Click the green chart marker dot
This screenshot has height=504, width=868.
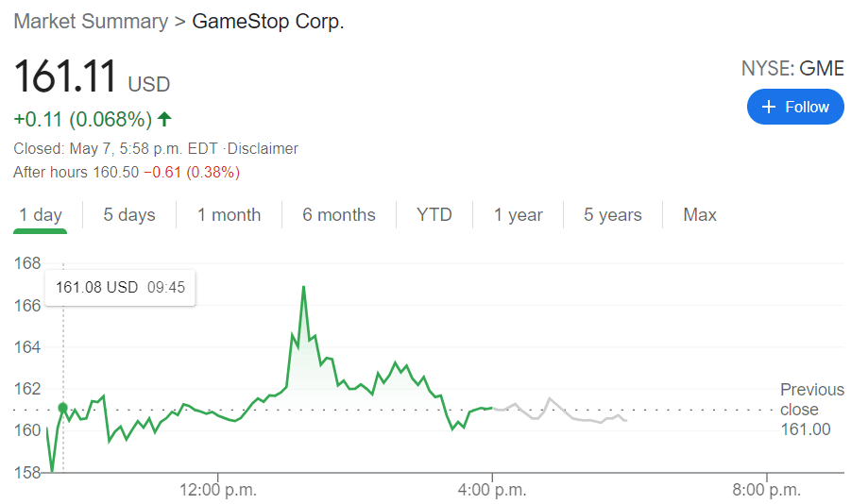point(63,408)
